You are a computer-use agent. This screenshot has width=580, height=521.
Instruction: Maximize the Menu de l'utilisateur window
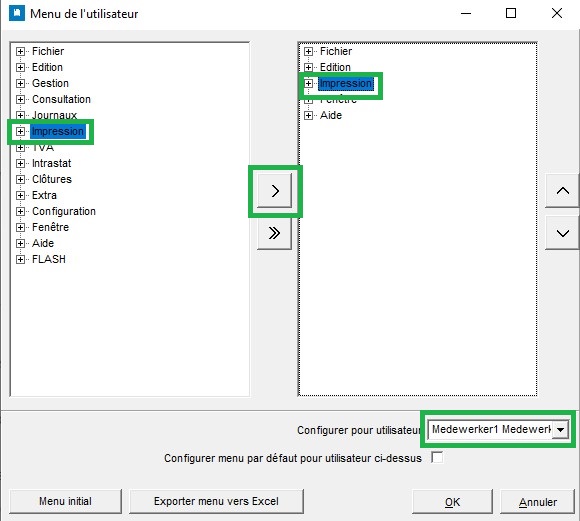tap(511, 14)
